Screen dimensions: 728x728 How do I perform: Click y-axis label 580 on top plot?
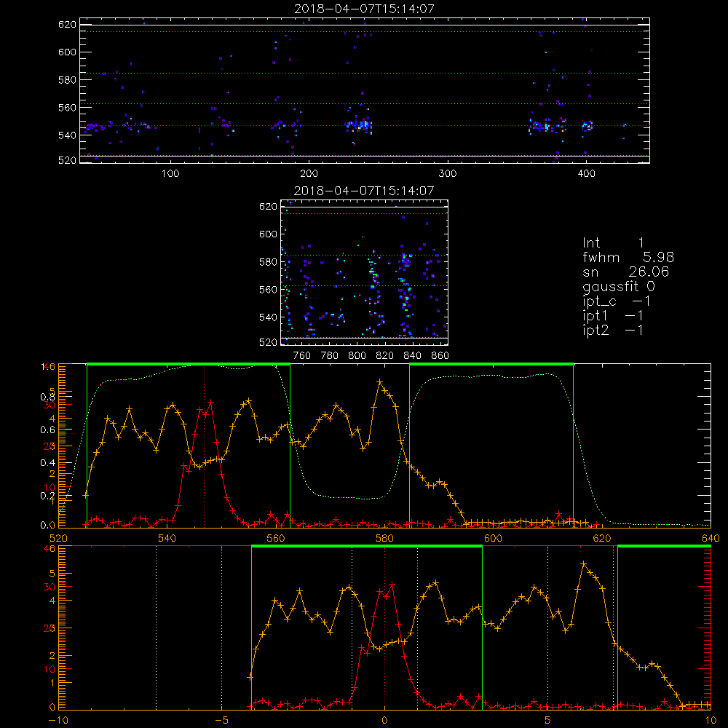(x=67, y=80)
